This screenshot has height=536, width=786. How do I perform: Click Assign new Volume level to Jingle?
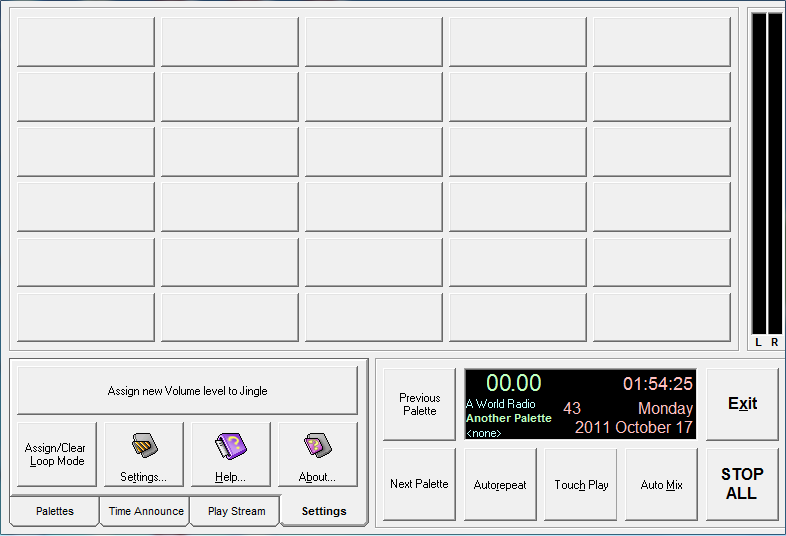pyautogui.click(x=187, y=391)
